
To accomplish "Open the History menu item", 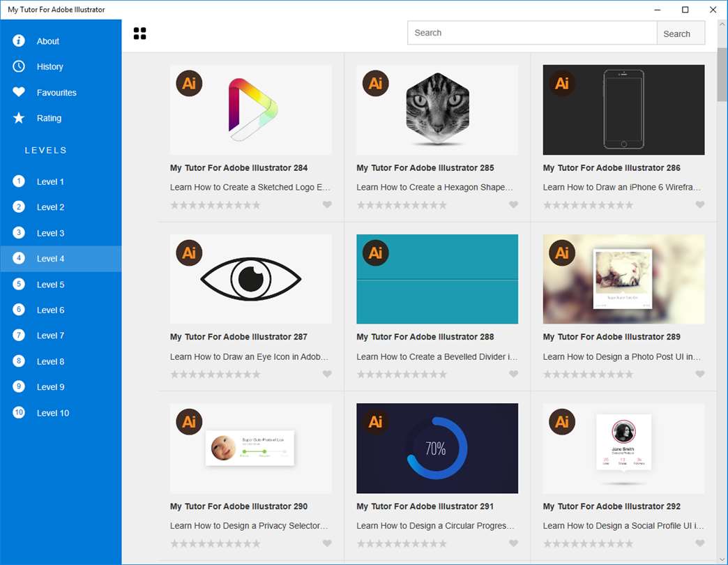I will (x=61, y=66).
